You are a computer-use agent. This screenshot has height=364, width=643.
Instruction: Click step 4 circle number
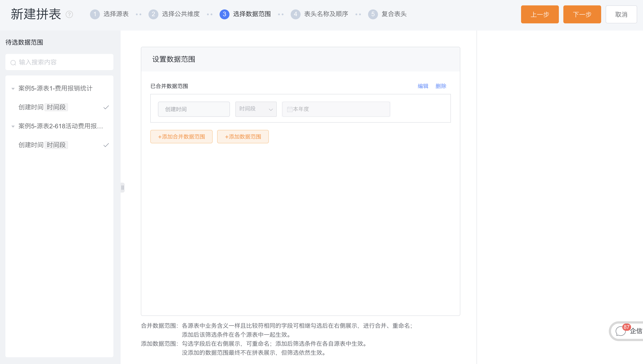(x=296, y=14)
